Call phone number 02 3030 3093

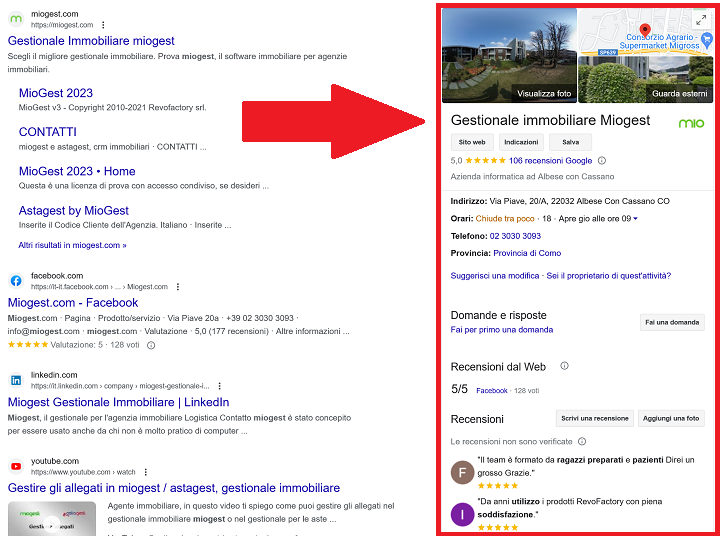tap(515, 236)
